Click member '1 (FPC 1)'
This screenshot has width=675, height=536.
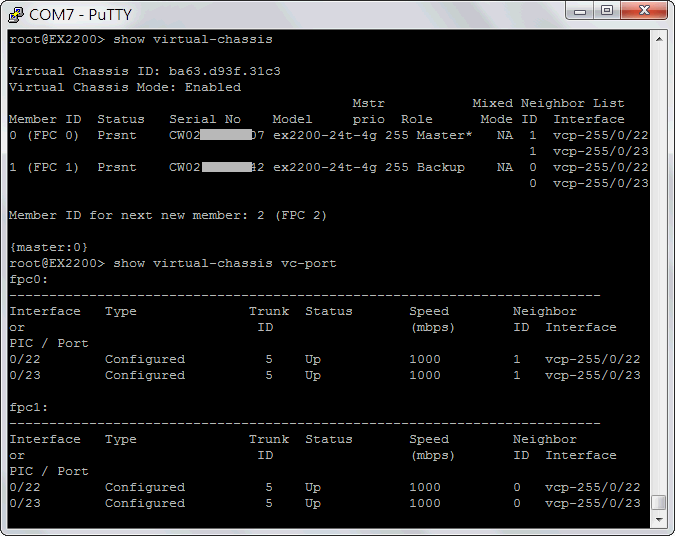[x=44, y=167]
